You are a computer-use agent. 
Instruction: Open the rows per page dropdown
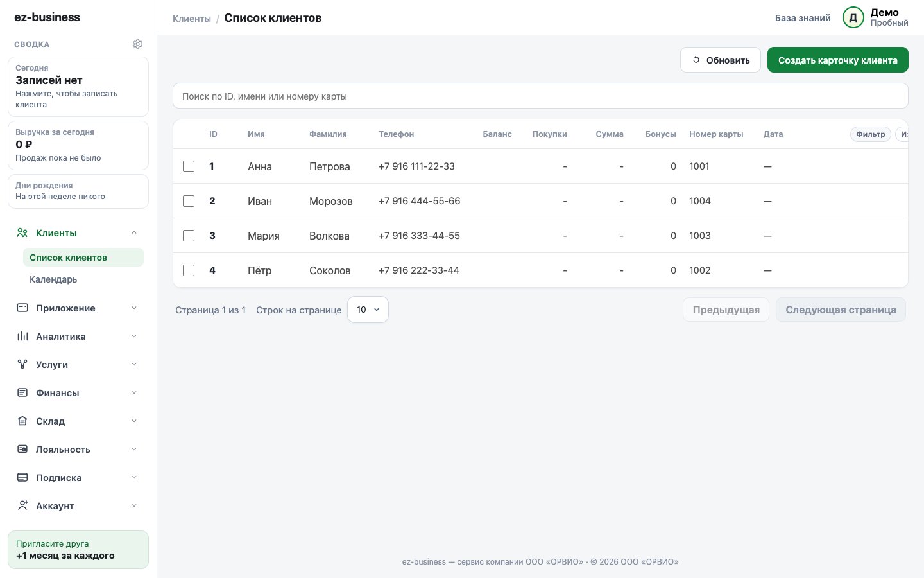(368, 310)
